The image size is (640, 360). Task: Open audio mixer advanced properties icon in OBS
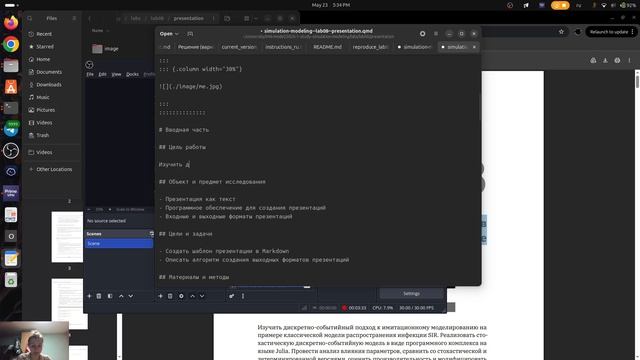click(232, 296)
